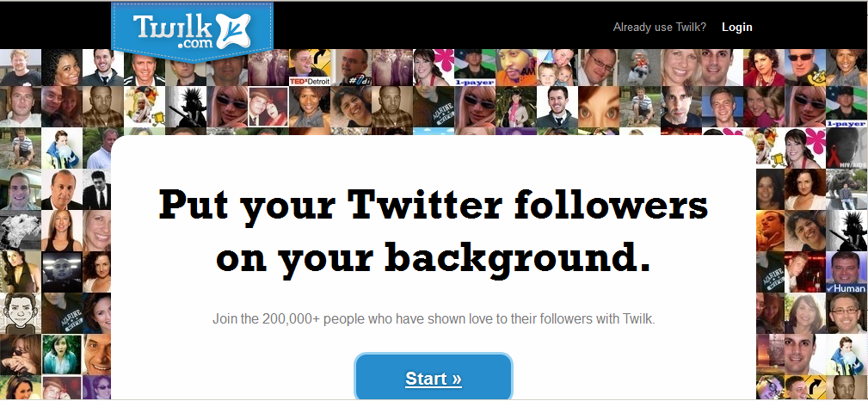Click the cartoon face avatar on the left edge
This screenshot has width=868, height=401.
click(x=21, y=313)
